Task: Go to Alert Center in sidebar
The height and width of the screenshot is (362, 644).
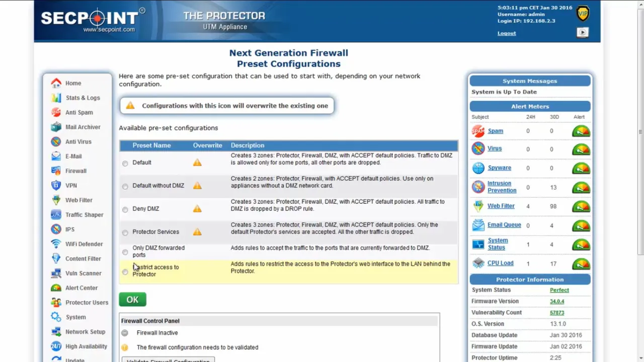Action: (82, 287)
